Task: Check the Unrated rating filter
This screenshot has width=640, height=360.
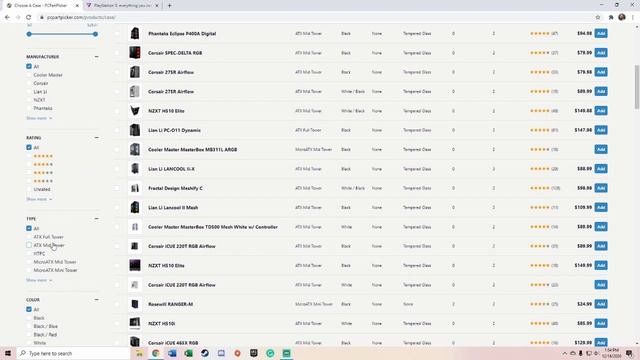Action: 29,189
